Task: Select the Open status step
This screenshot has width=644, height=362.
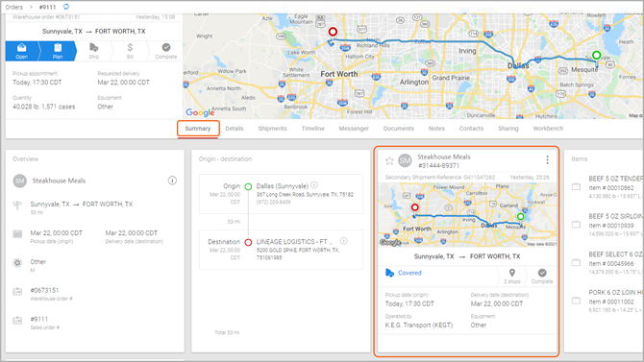Action: pos(22,51)
